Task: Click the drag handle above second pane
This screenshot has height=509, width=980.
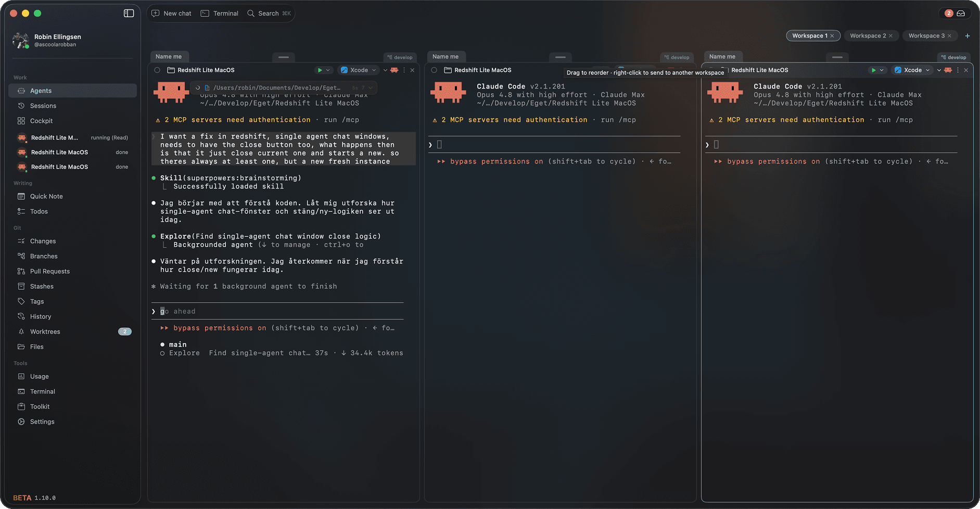Action: [x=561, y=57]
